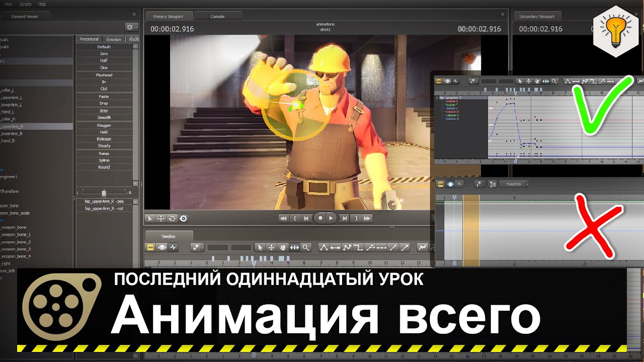Open the gear settings dropdown in Animation Set Editor
The image size is (644, 362).
(132, 27)
